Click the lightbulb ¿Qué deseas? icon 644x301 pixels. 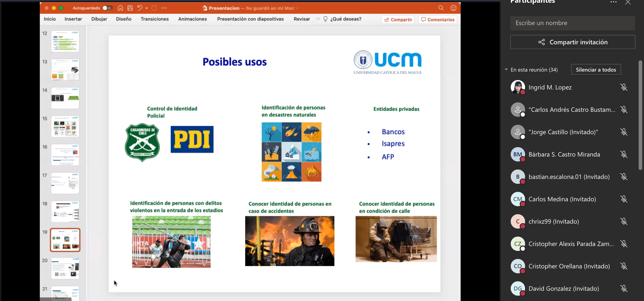click(325, 19)
